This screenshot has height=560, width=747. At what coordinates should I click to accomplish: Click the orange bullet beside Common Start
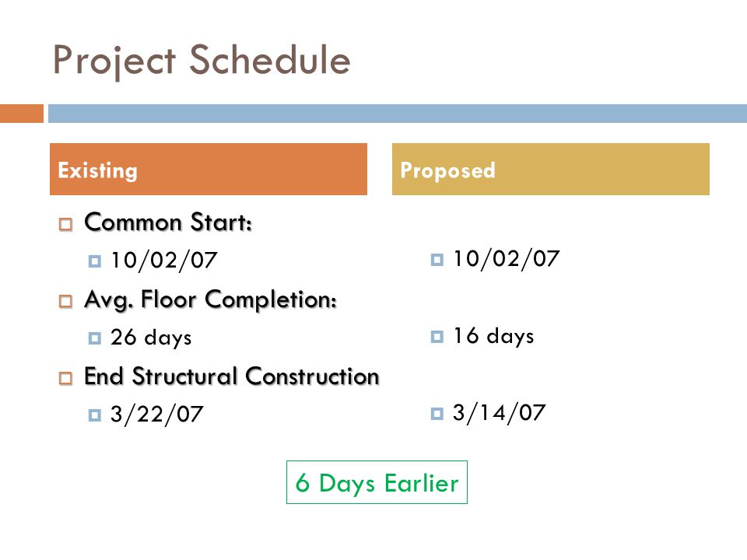[65, 224]
